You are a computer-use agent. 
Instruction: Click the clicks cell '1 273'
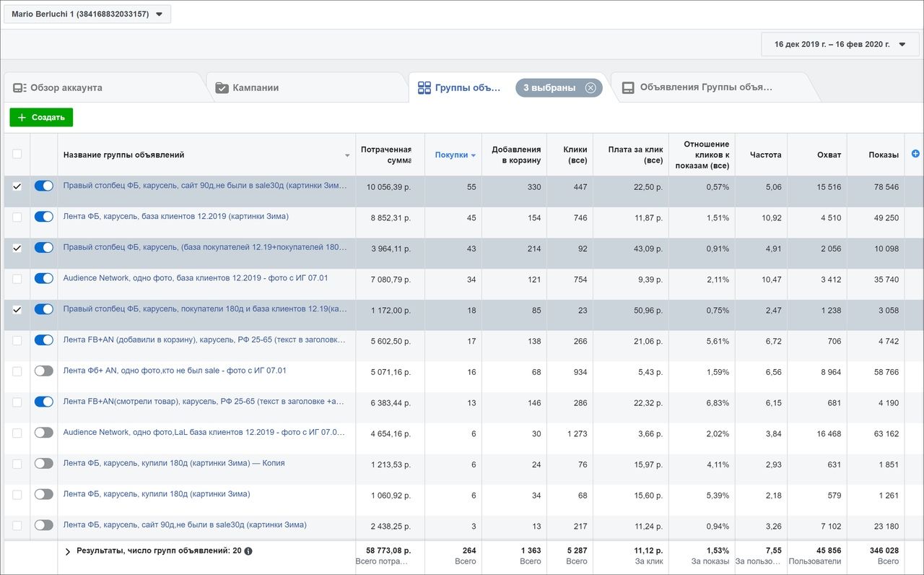(577, 433)
